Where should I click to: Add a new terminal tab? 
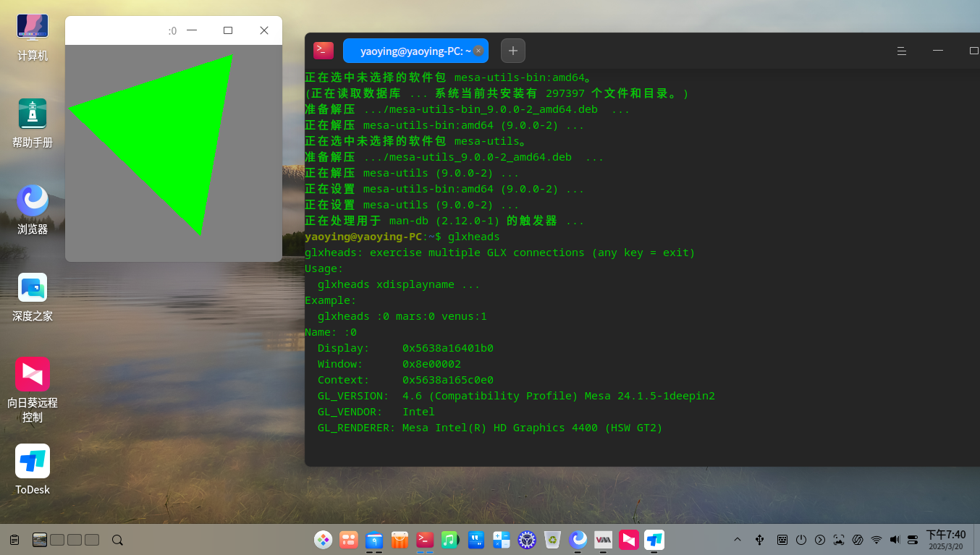pos(513,51)
